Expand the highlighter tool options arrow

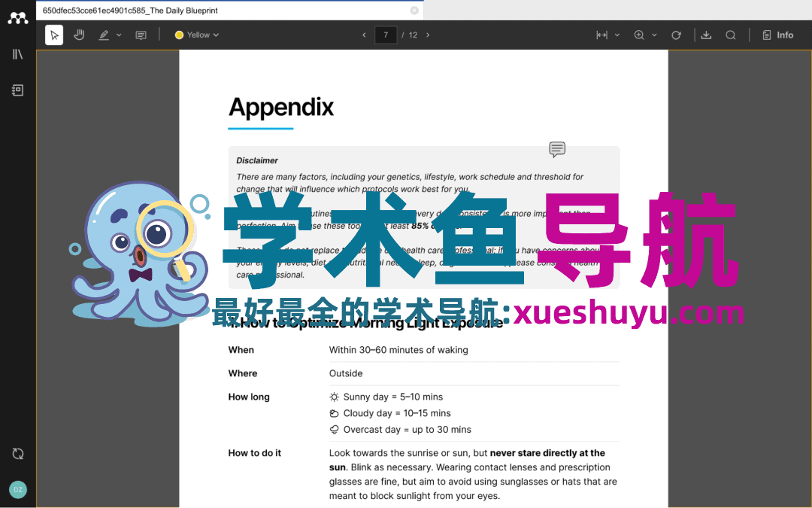(x=119, y=35)
